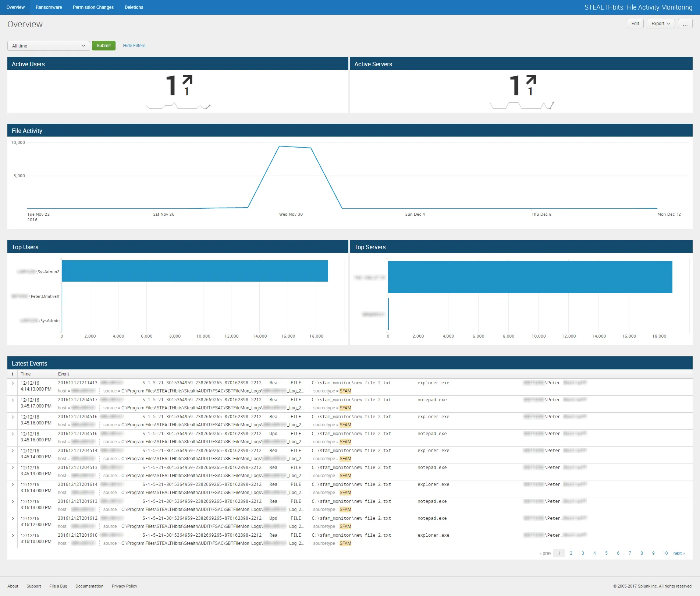The width and height of the screenshot is (700, 596).
Task: Expand the Upd event at 3:45:16.000 PM
Action: 13,434
